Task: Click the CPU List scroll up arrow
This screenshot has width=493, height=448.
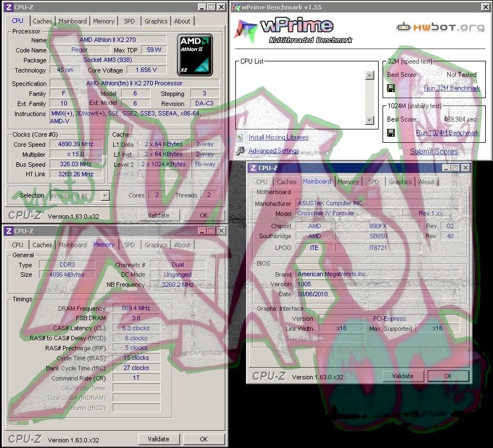Action: (370, 75)
